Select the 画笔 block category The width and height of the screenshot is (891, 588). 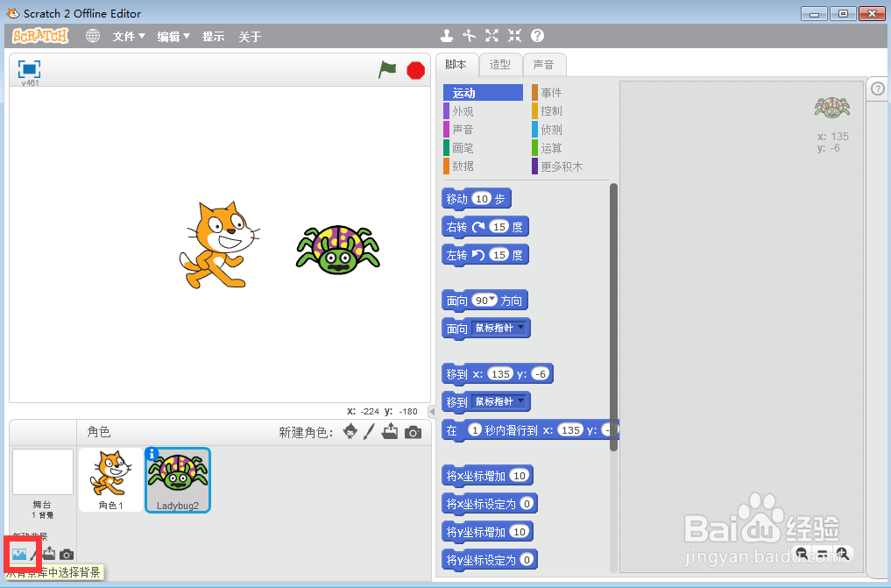tap(483, 148)
